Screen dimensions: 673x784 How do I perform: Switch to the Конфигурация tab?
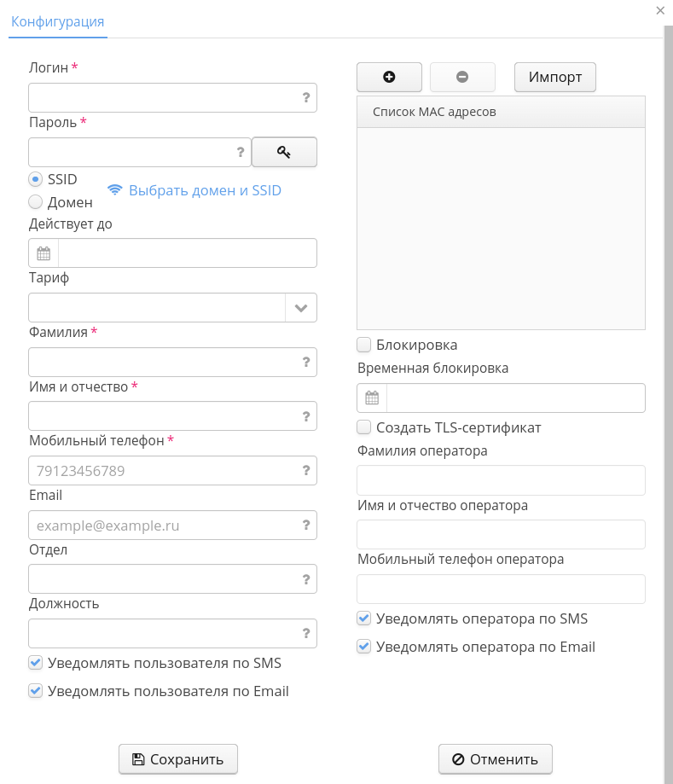pos(57,21)
